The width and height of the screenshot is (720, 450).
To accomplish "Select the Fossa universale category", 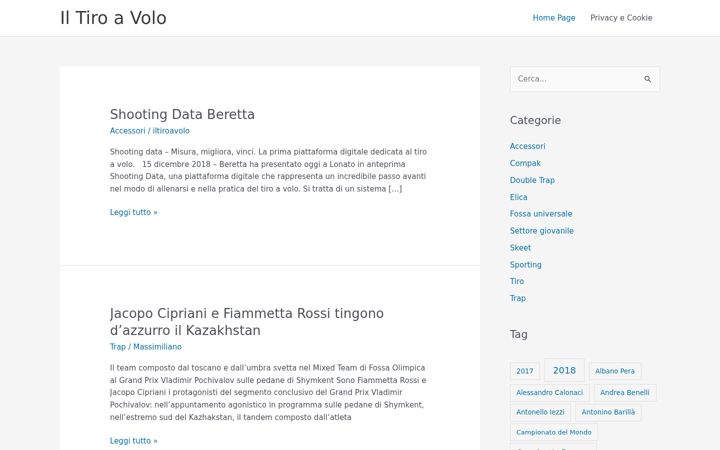I will pyautogui.click(x=541, y=214).
